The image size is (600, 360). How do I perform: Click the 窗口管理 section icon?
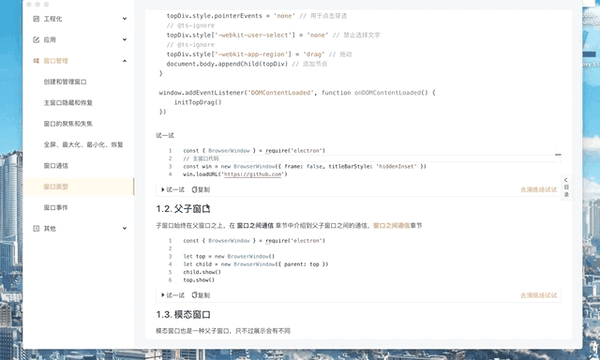36,61
